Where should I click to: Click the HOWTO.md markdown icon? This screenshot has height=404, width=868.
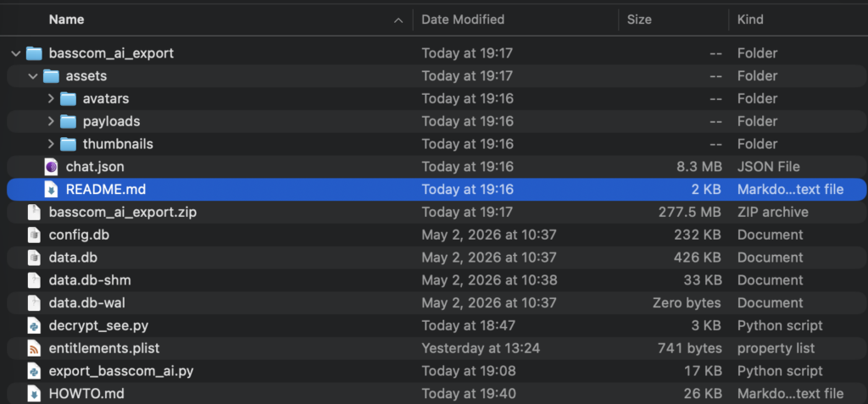click(x=34, y=394)
